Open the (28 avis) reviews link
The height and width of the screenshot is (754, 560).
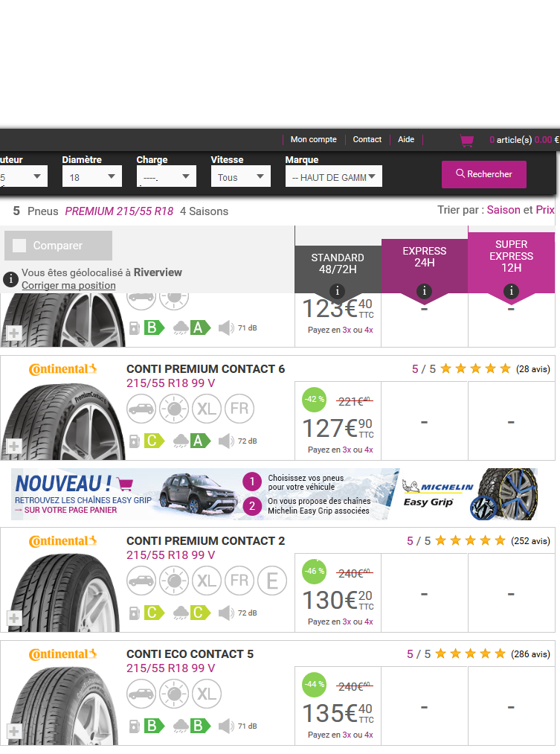tap(533, 369)
